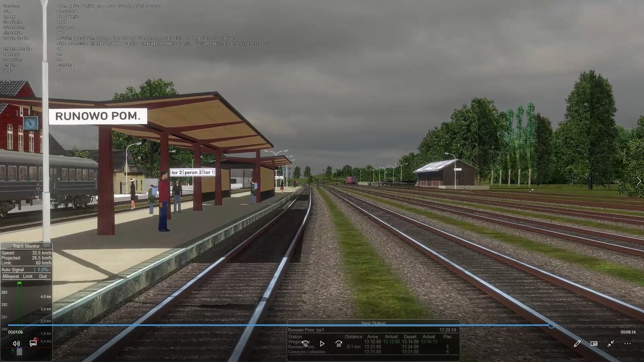644x362 pixels.
Task: Click the Milepost column header
Action: coord(11,276)
